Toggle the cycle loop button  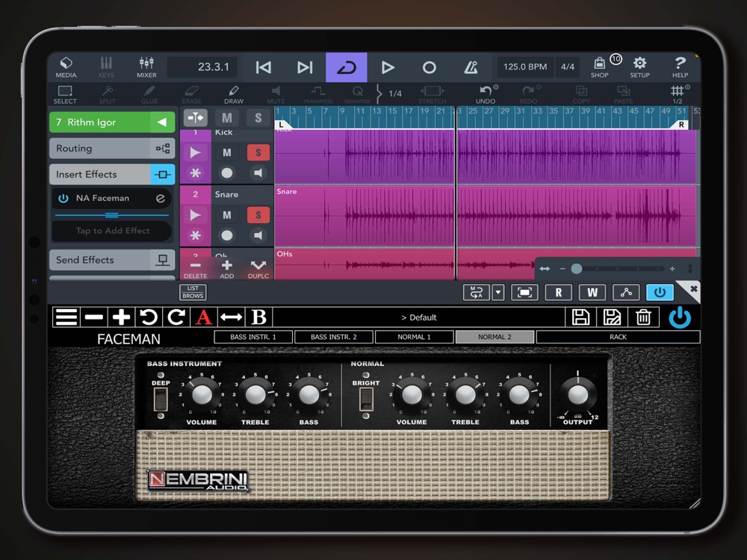(x=347, y=67)
